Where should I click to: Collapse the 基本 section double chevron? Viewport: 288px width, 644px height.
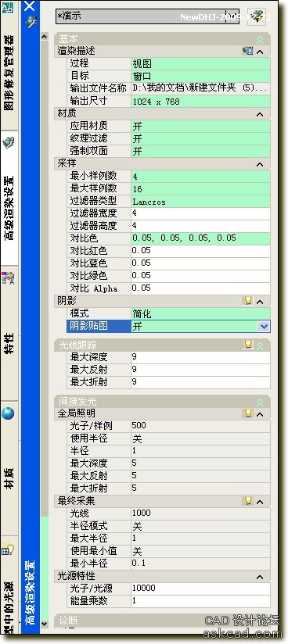(x=260, y=39)
